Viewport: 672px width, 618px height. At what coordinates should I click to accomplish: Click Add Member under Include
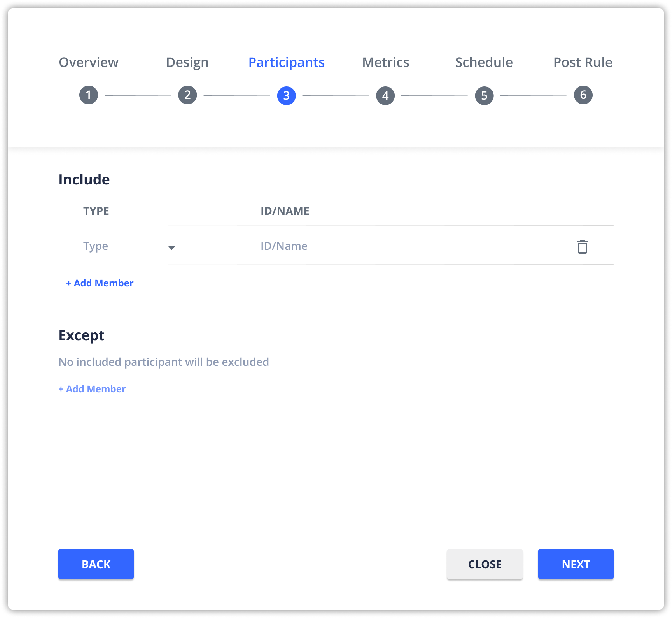point(100,283)
